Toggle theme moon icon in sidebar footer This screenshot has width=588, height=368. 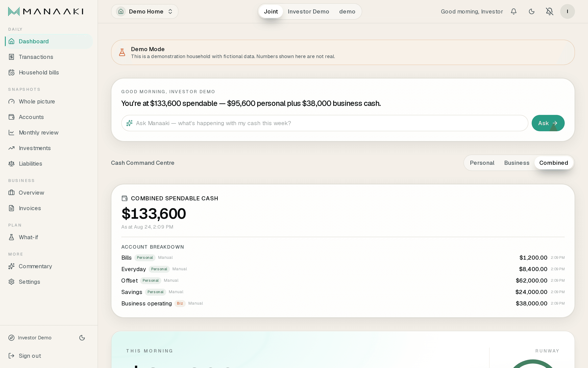tap(82, 338)
